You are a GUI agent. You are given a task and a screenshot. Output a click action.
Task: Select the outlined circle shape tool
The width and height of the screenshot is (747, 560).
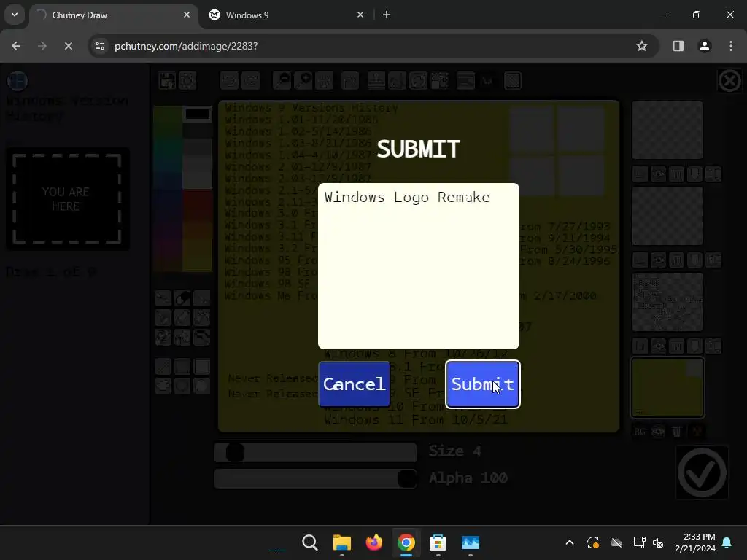(x=182, y=386)
